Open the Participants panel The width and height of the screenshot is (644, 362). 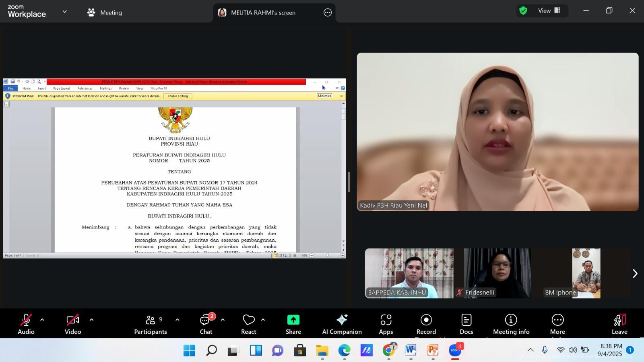click(x=150, y=324)
